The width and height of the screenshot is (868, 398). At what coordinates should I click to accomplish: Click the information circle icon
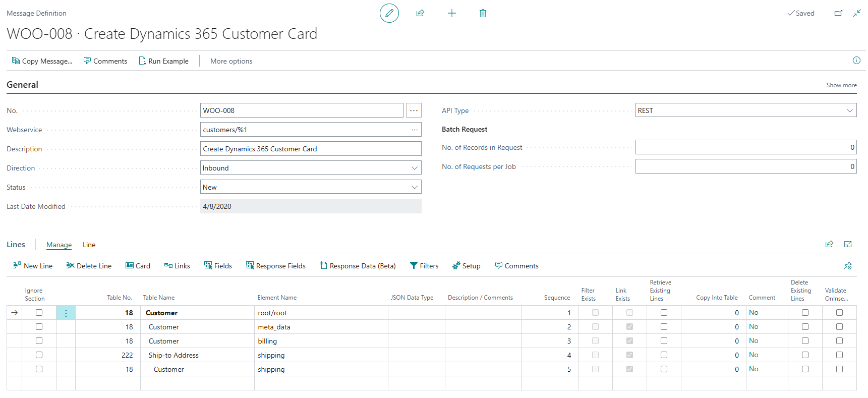[856, 61]
